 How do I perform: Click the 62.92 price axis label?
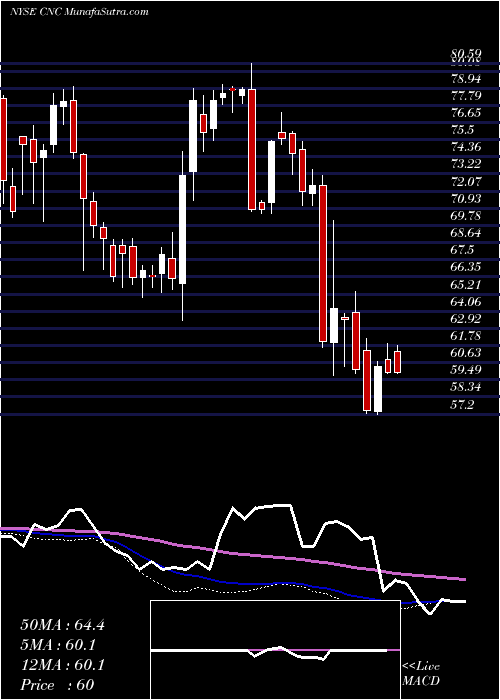point(466,319)
